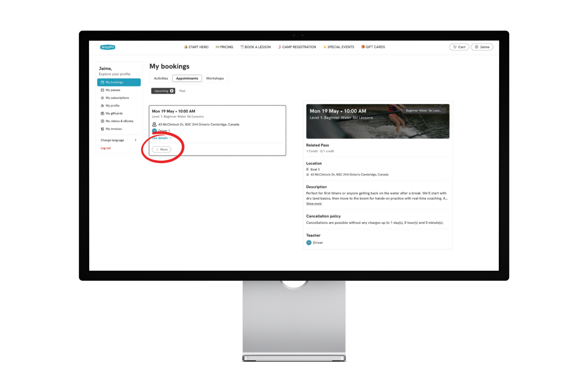Screen dimensions: 588x392
Task: Click the location pin icon on the booking card
Action: coord(154,124)
